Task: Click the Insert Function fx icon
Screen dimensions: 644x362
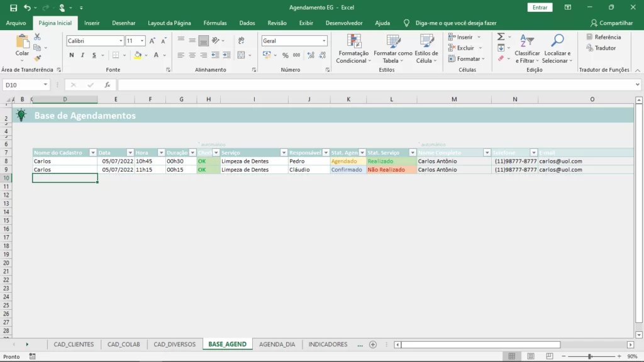Action: (x=107, y=85)
